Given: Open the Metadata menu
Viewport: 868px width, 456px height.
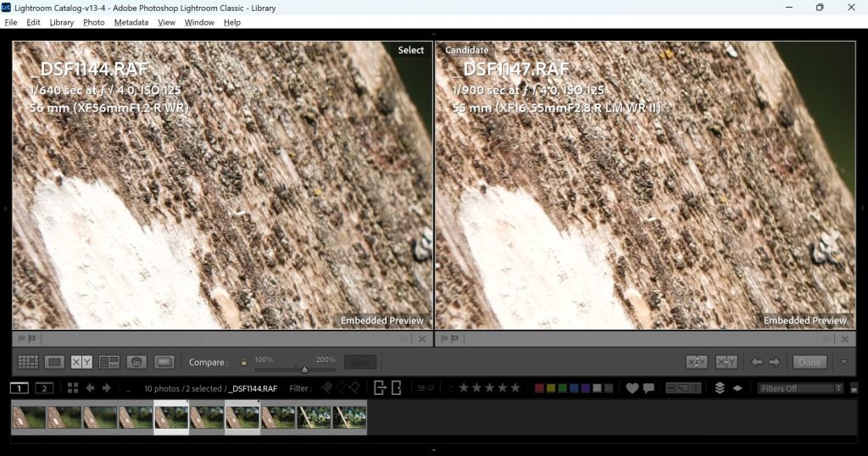Looking at the screenshot, I should pyautogui.click(x=131, y=22).
